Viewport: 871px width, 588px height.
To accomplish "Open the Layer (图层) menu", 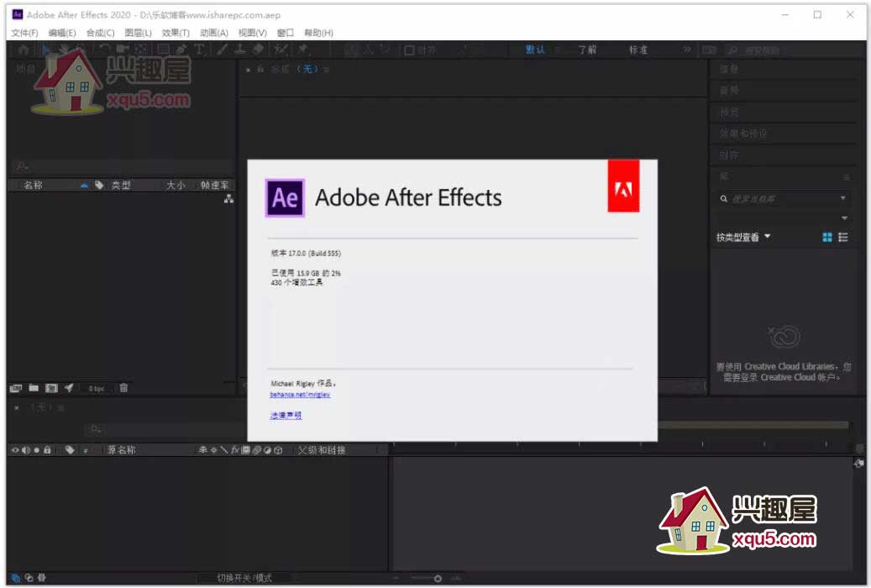I will click(138, 33).
